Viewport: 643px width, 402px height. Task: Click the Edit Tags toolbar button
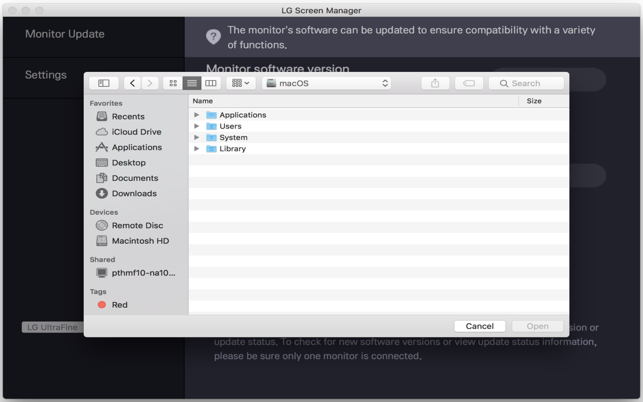469,83
